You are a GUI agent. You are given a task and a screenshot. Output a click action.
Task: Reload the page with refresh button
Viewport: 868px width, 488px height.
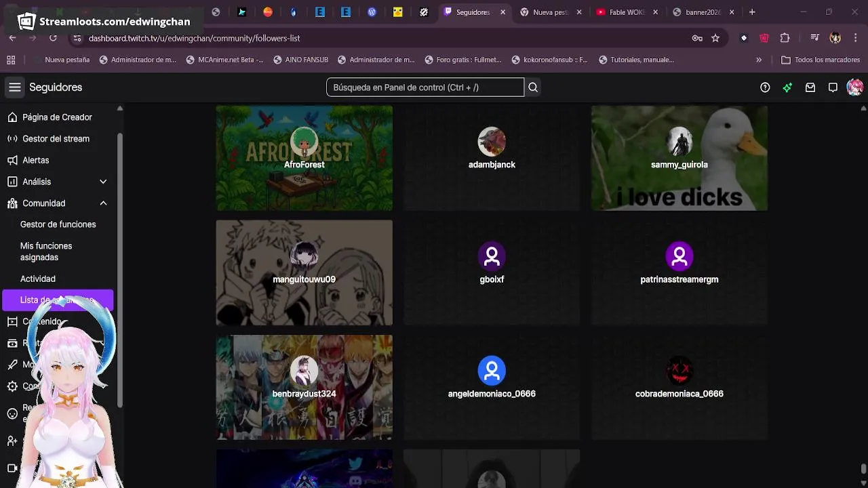coord(53,38)
